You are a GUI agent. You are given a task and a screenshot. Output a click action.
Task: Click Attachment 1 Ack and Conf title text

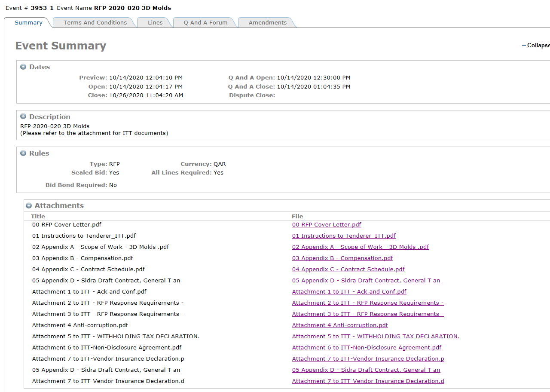click(x=89, y=291)
